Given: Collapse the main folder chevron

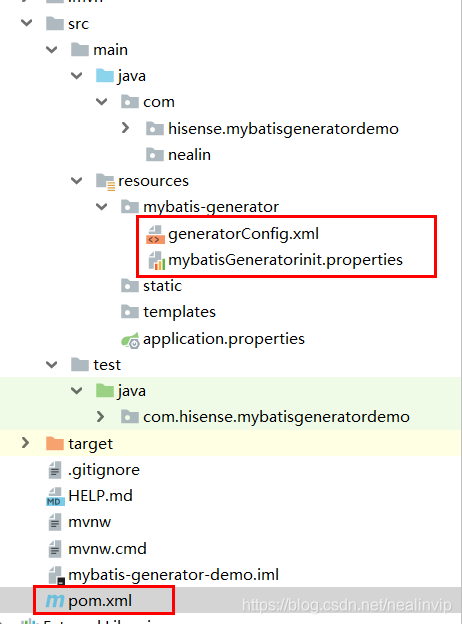Looking at the screenshot, I should tap(52, 50).
